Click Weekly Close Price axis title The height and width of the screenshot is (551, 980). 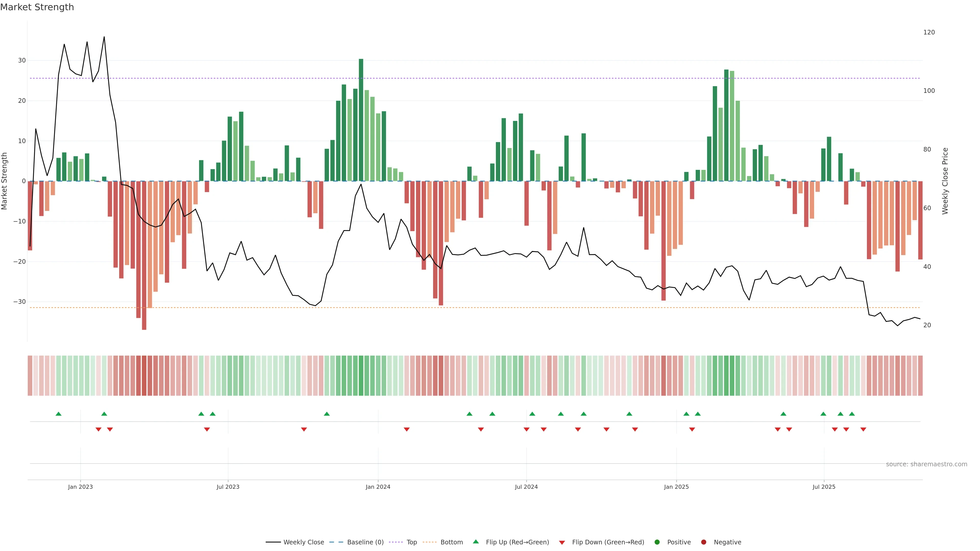click(x=945, y=181)
